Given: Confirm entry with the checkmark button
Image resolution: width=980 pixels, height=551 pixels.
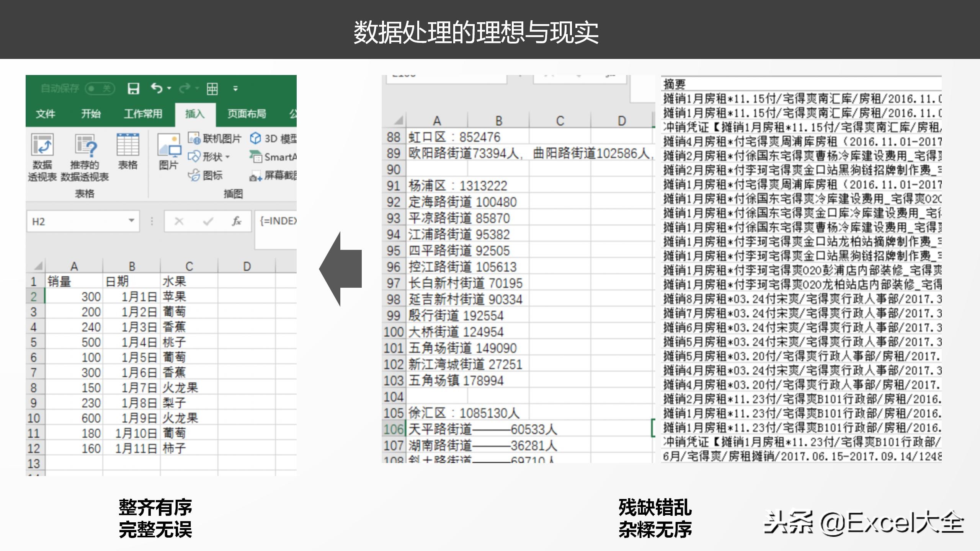Looking at the screenshot, I should pyautogui.click(x=207, y=221).
